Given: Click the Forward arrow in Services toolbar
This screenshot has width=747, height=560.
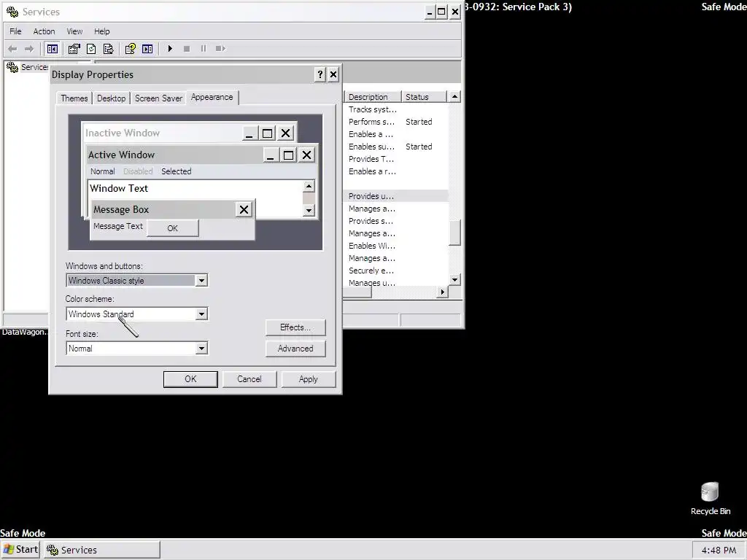Looking at the screenshot, I should click(29, 49).
